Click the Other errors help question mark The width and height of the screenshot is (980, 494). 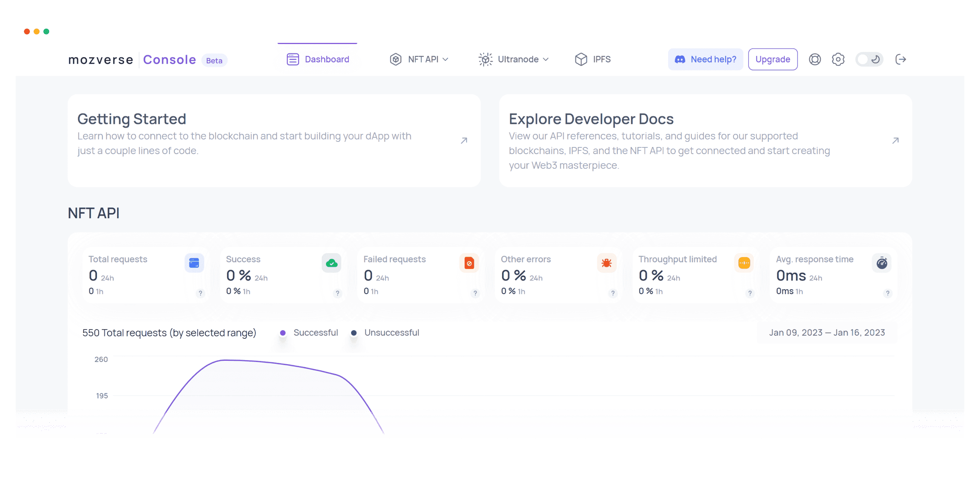613,293
